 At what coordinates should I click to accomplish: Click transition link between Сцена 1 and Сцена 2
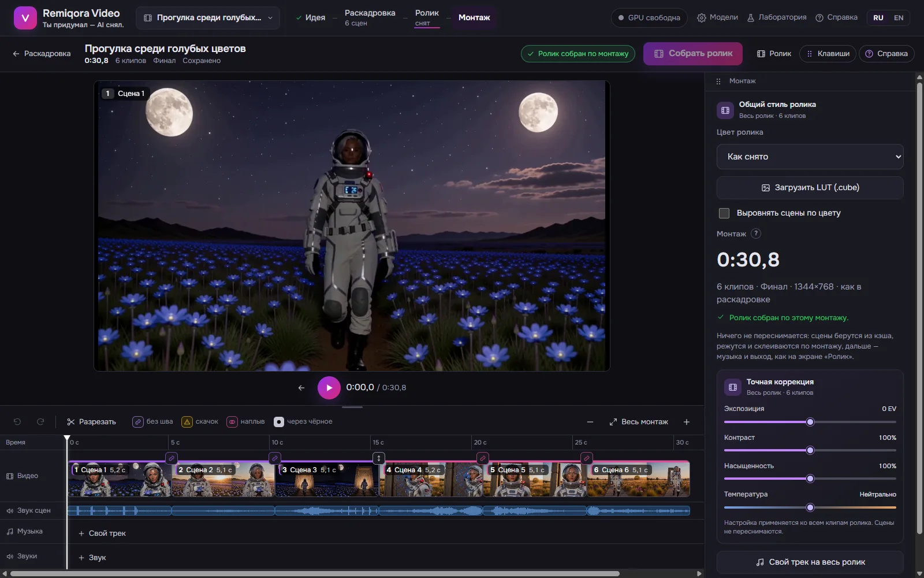pyautogui.click(x=171, y=458)
